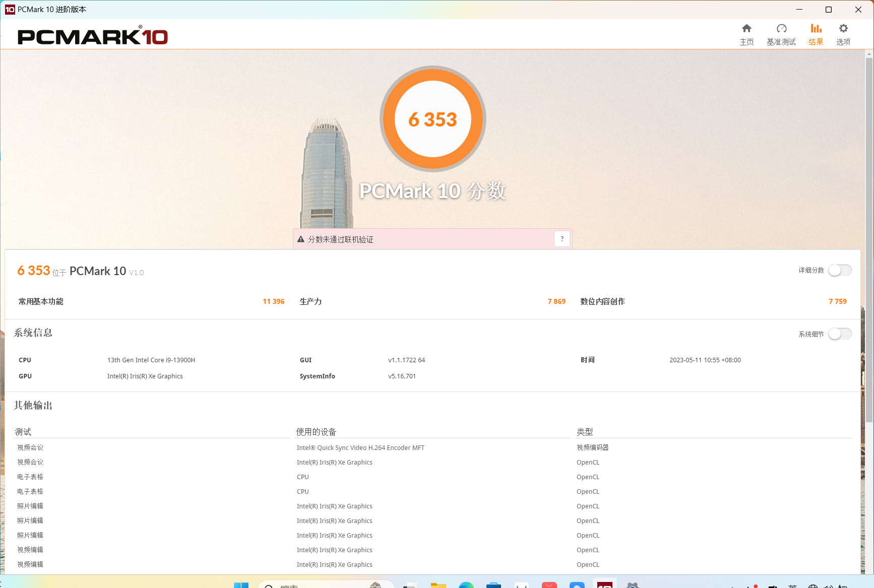Open Microsoft Edge from the taskbar
The image size is (874, 588).
[466, 585]
